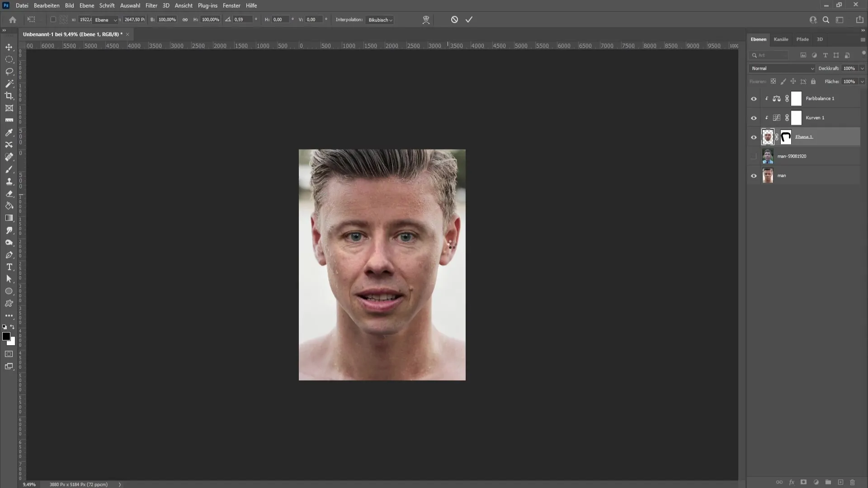The image size is (868, 488).
Task: Hide the Farbbalance 1 layer
Action: [754, 98]
